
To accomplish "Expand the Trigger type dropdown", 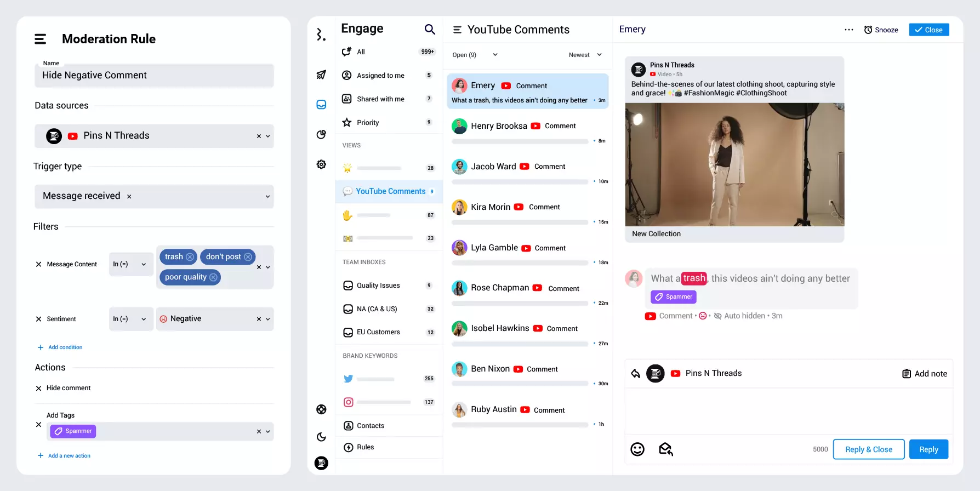I will [267, 197].
